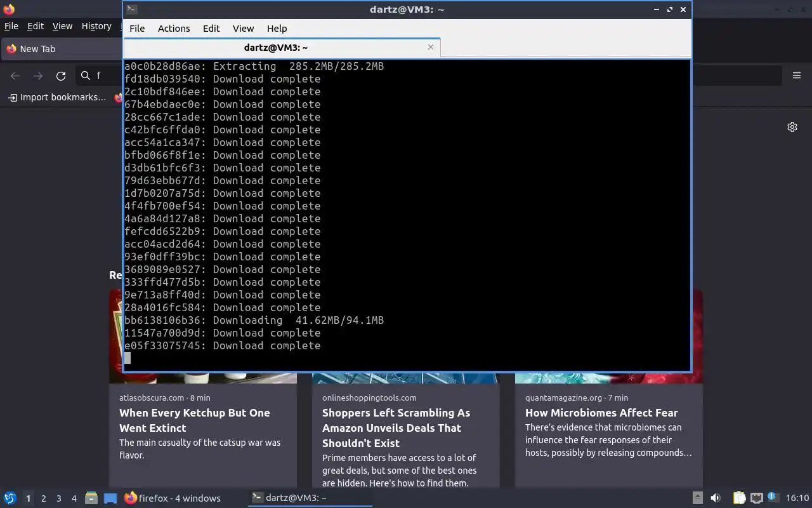Open the volume control in system tray

[x=716, y=498]
